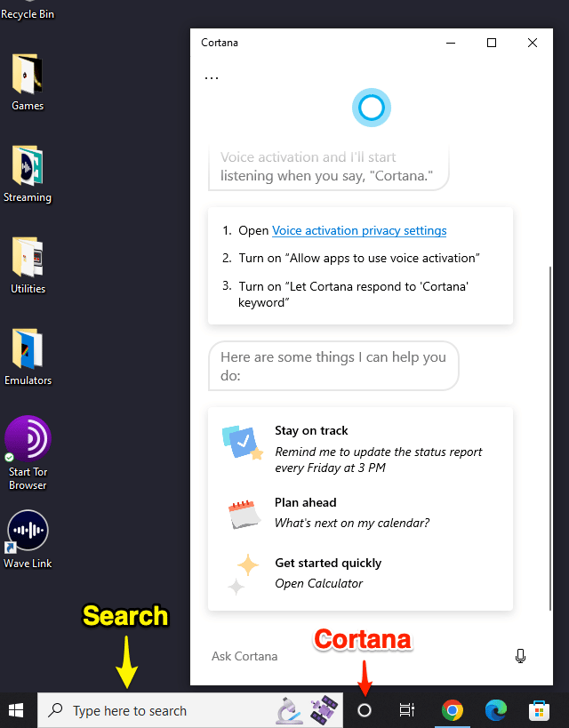Click the Cortana window scrollbar
Screen dimensions: 569x728
click(x=550, y=438)
